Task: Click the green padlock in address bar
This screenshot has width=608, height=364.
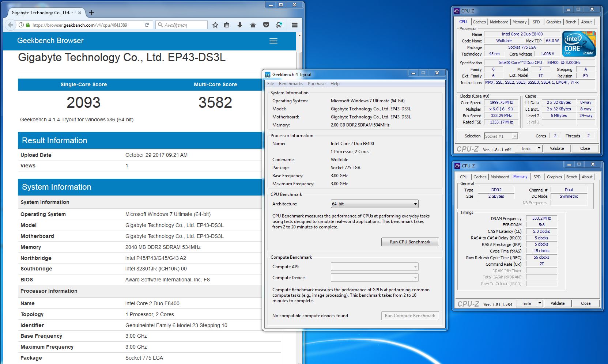Action: [27, 25]
